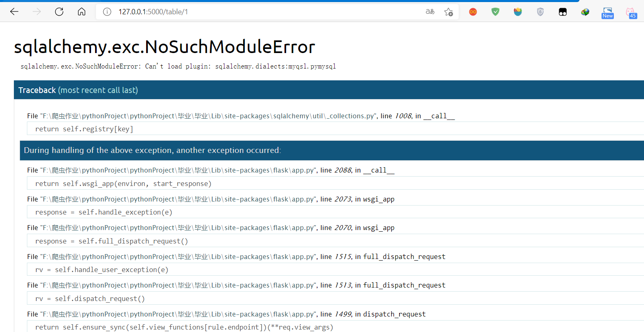The image size is (644, 332).
Task: Reload the current page
Action: [59, 12]
